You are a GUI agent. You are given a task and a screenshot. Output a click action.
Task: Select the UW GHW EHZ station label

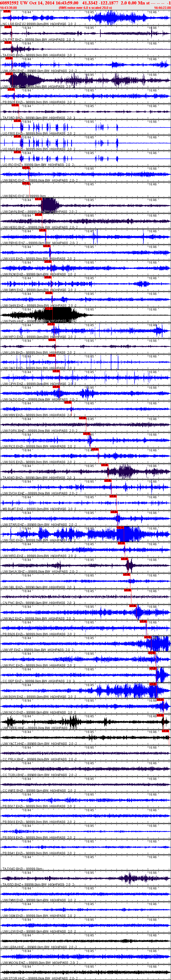pos(40,305)
